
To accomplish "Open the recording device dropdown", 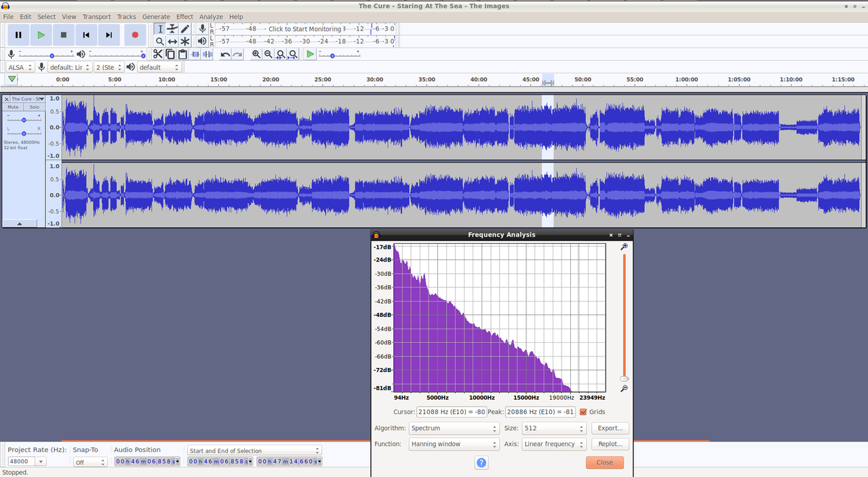I will click(69, 67).
